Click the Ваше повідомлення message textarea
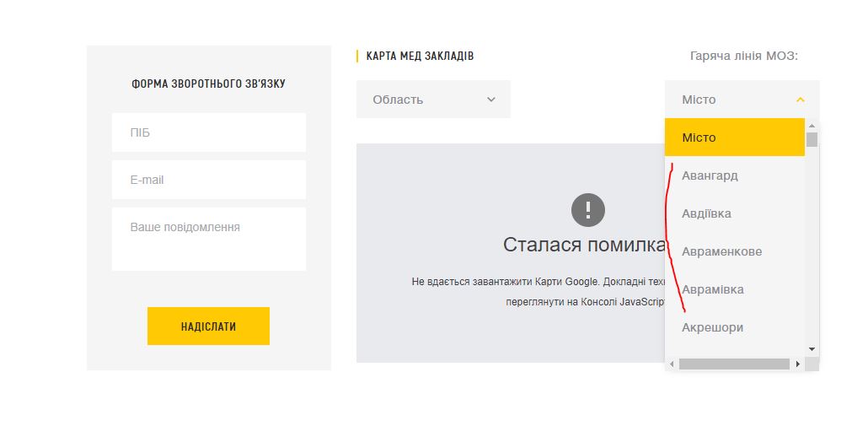Screen dimensions: 868x437 208,239
